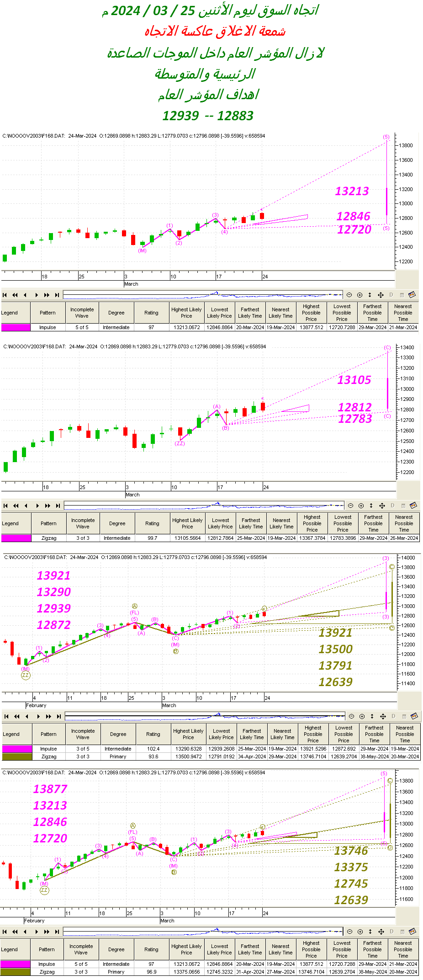Screen dimensions: 423x980
Task: Click the 'D' toolbar icon below third chart
Action: click(393, 716)
